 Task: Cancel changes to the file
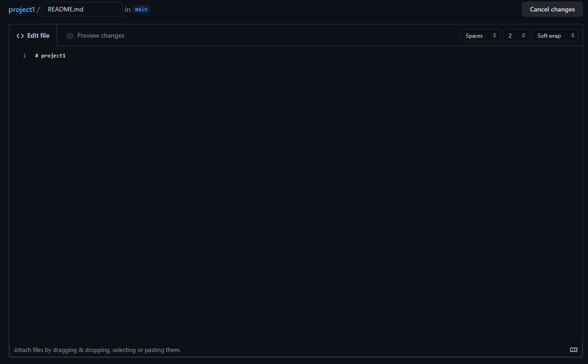click(x=552, y=9)
